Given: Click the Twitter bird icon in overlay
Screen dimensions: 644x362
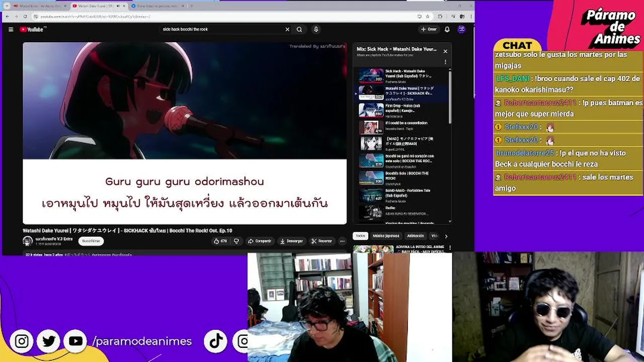Looking at the screenshot, I should point(49,341).
